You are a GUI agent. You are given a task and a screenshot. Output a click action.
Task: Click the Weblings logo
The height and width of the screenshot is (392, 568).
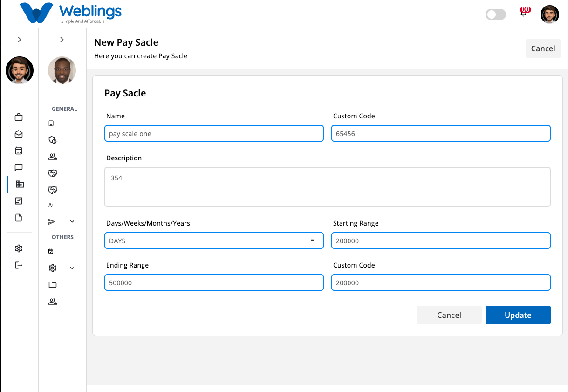[71, 13]
